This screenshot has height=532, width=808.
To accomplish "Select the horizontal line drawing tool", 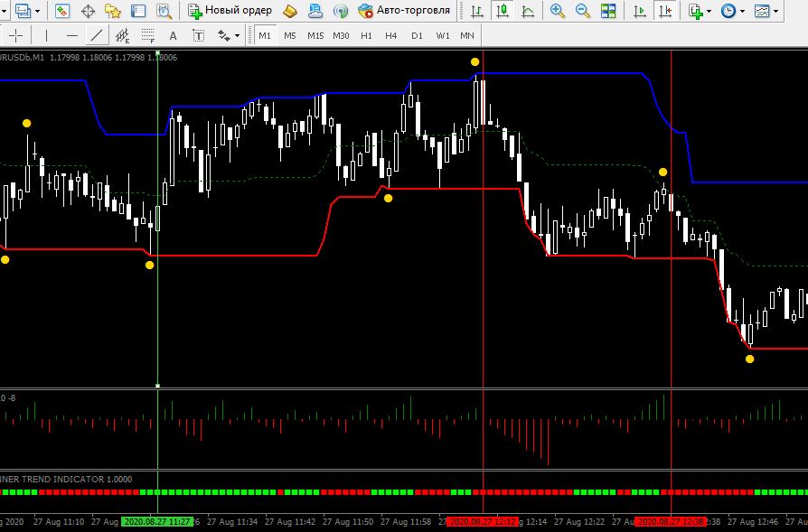I will (72, 35).
